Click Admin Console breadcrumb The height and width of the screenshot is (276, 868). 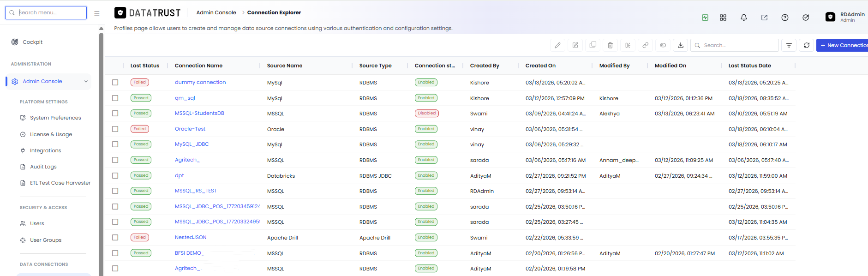(x=216, y=12)
